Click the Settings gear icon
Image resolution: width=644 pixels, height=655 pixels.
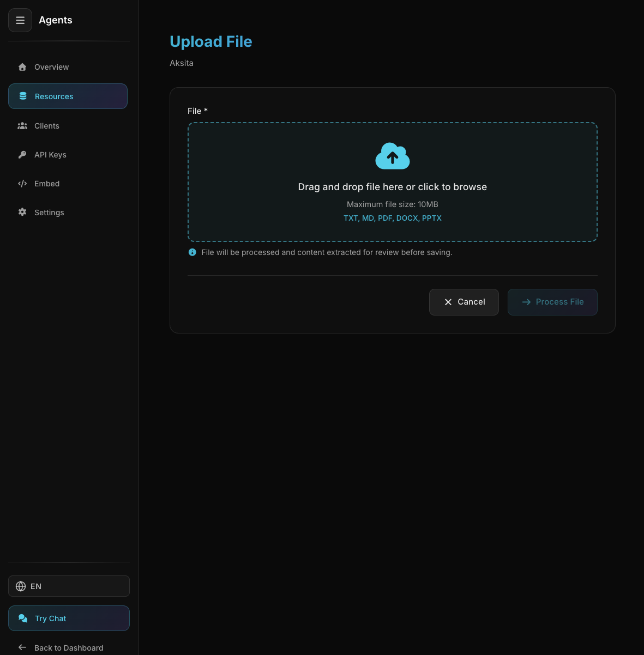(22, 212)
